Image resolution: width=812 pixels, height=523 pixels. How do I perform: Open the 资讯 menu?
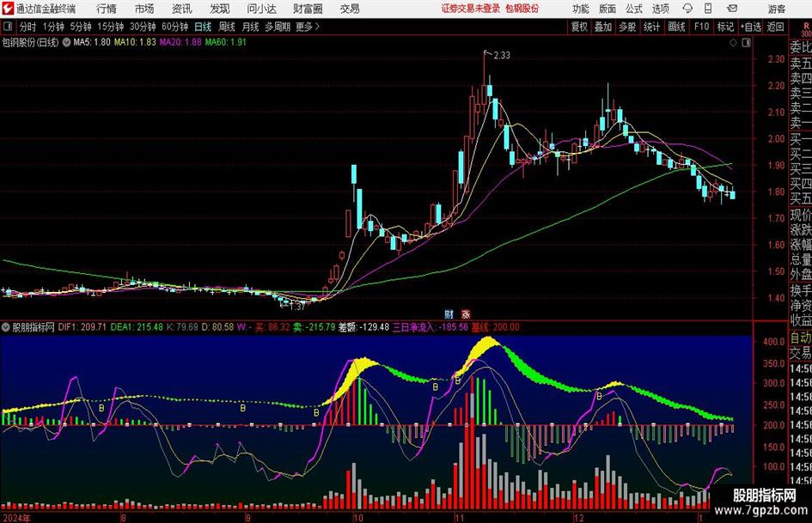pos(182,9)
